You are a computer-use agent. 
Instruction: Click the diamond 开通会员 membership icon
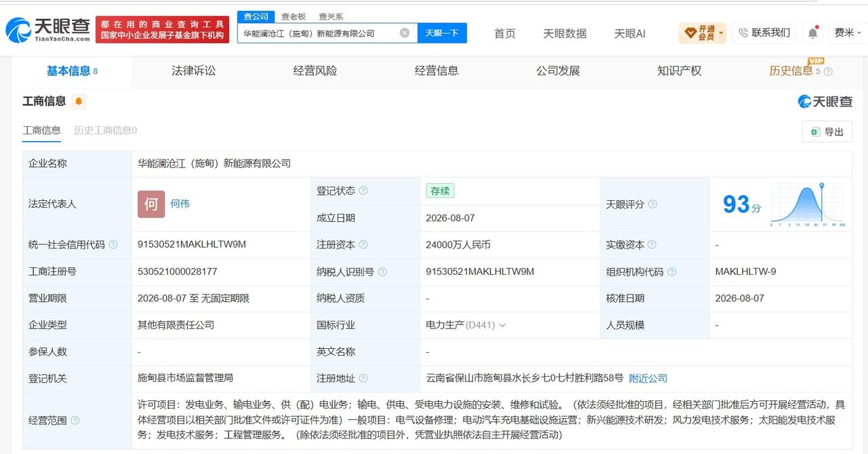click(690, 33)
